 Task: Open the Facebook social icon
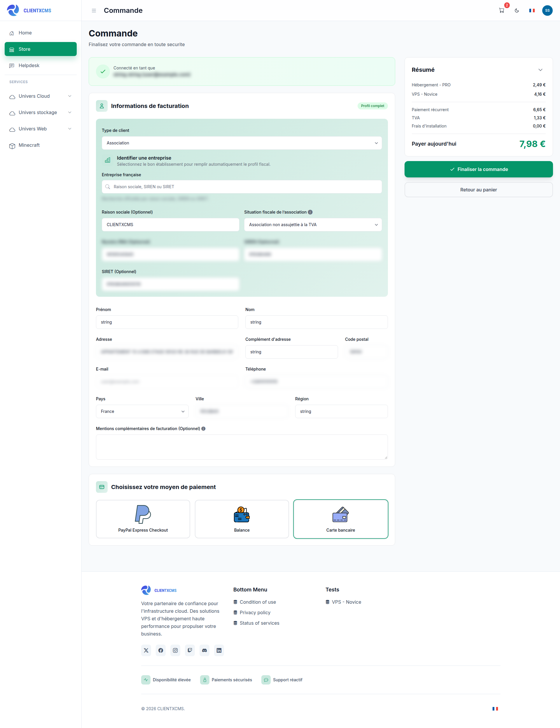pos(161,650)
